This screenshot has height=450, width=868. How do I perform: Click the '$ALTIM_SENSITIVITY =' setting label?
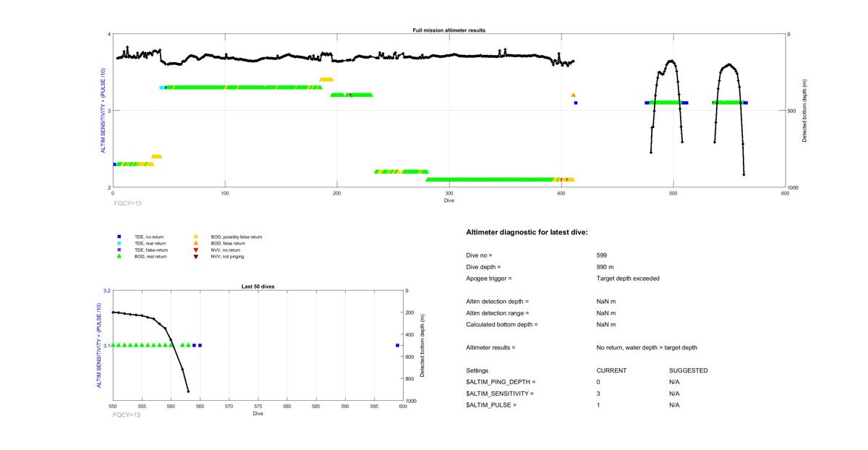(x=500, y=394)
